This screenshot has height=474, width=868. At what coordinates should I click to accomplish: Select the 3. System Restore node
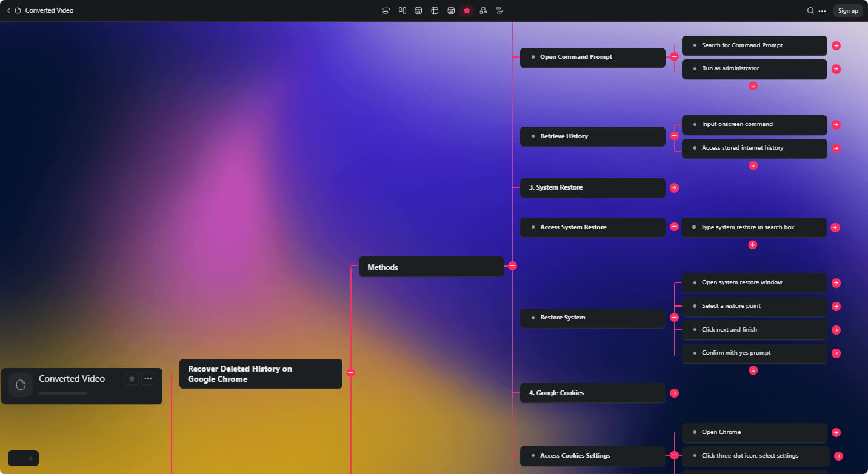coord(593,188)
